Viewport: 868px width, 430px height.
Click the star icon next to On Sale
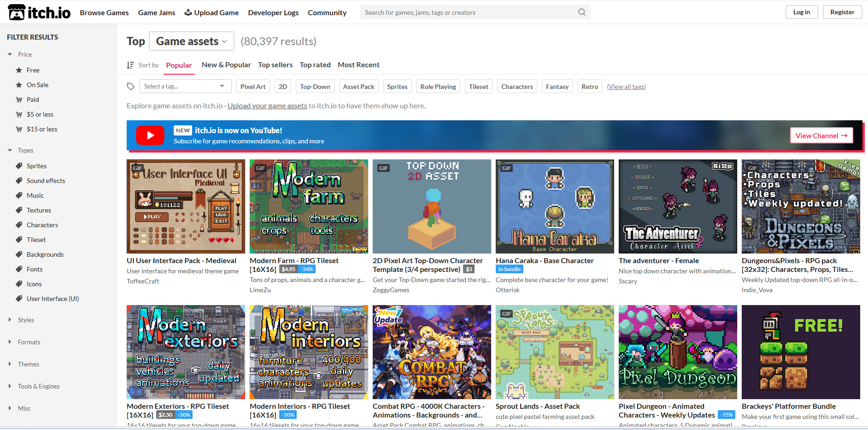click(19, 85)
